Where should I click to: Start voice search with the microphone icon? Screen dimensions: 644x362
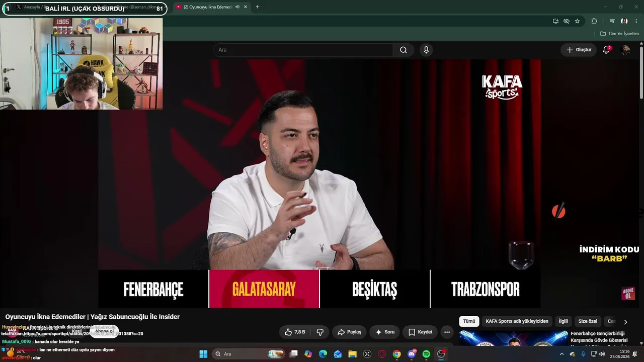[426, 50]
